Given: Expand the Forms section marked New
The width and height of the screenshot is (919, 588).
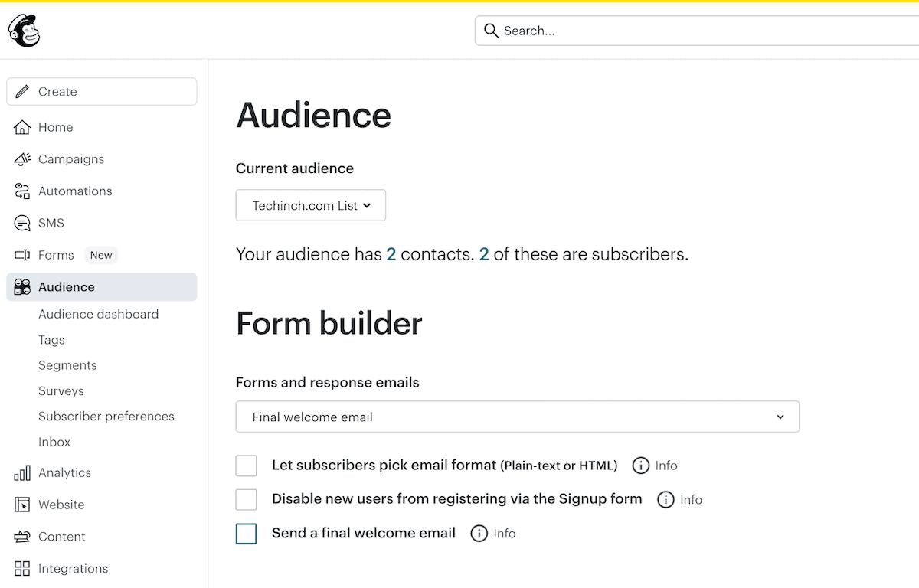Looking at the screenshot, I should [x=56, y=254].
